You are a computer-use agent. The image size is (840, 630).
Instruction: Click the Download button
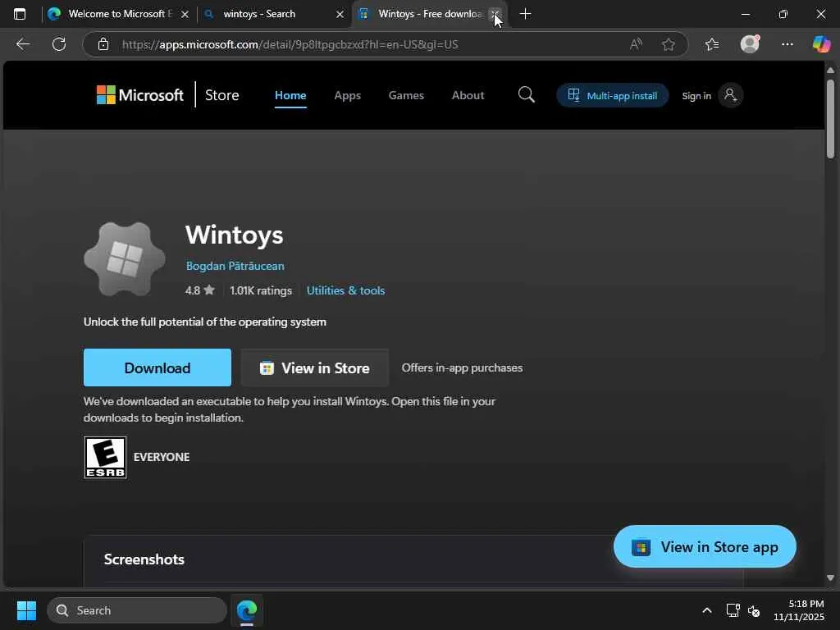click(157, 367)
